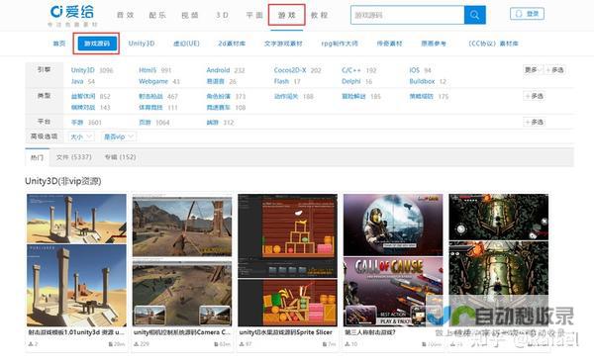Switch to the 文件 (5337) tab
594x364 pixels.
click(x=74, y=157)
